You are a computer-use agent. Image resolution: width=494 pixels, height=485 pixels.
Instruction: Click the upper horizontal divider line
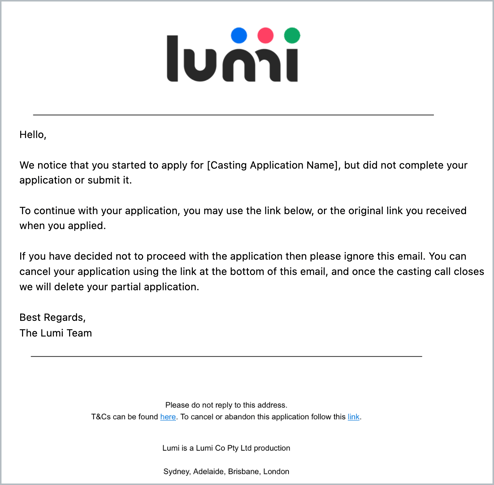[x=233, y=115]
